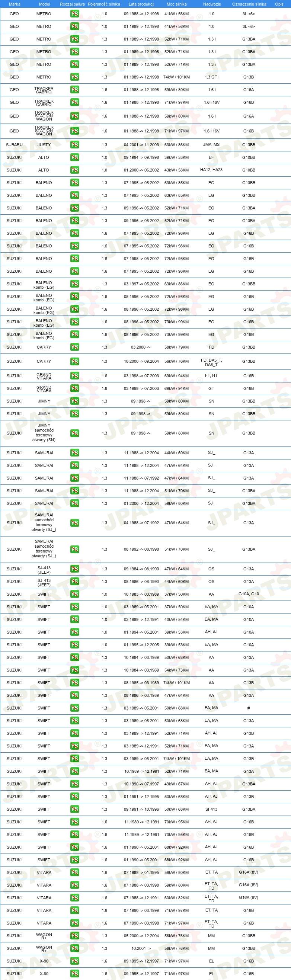This screenshot has height=980, width=291.
Task: Click fuel icon for Wagon R+ 10.2001 row
Action: (x=74, y=948)
